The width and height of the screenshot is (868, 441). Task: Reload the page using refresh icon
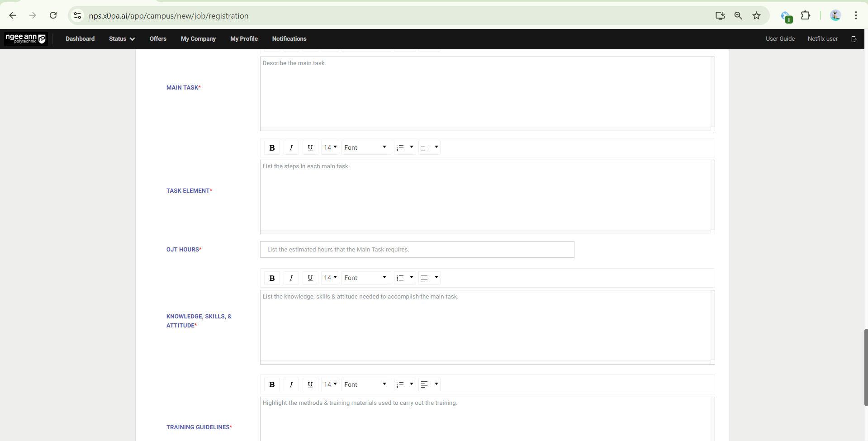53,16
